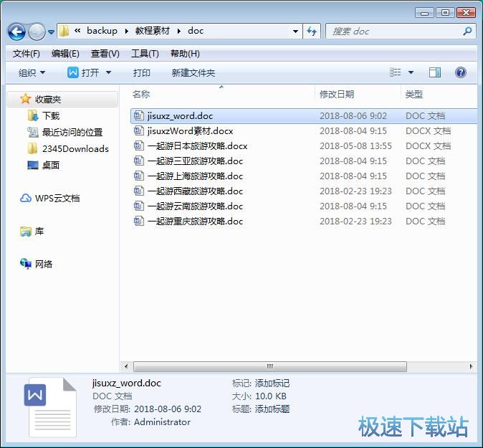
Task: Click the network icon beside 网络
Action: click(26, 264)
